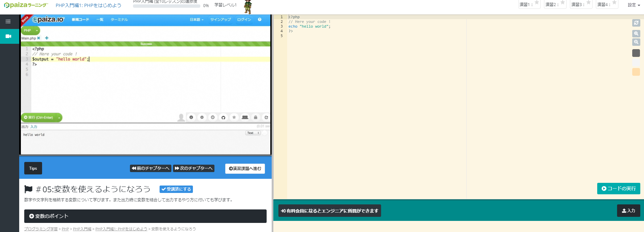Screen dimensions: 644x232
Task: Click the star next to 演習3
Action: [588, 3]
